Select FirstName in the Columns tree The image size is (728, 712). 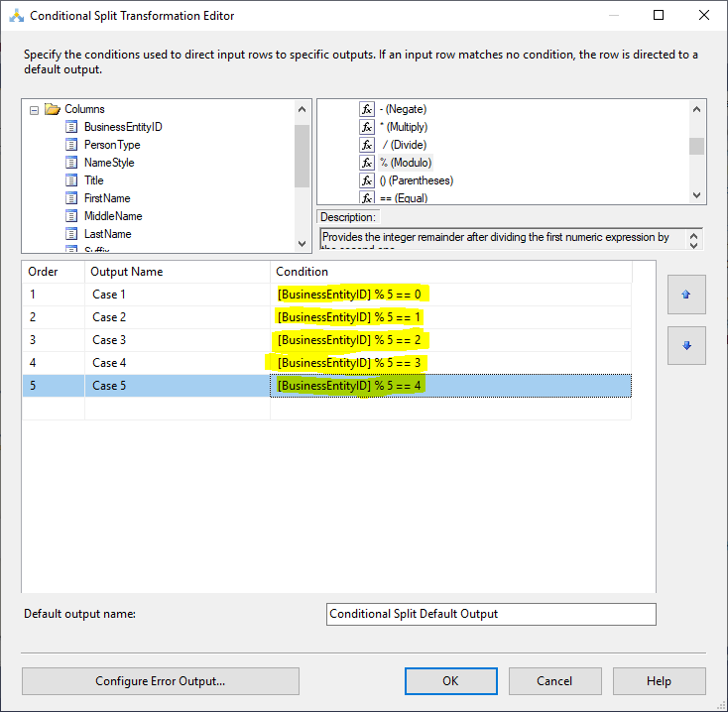107,198
